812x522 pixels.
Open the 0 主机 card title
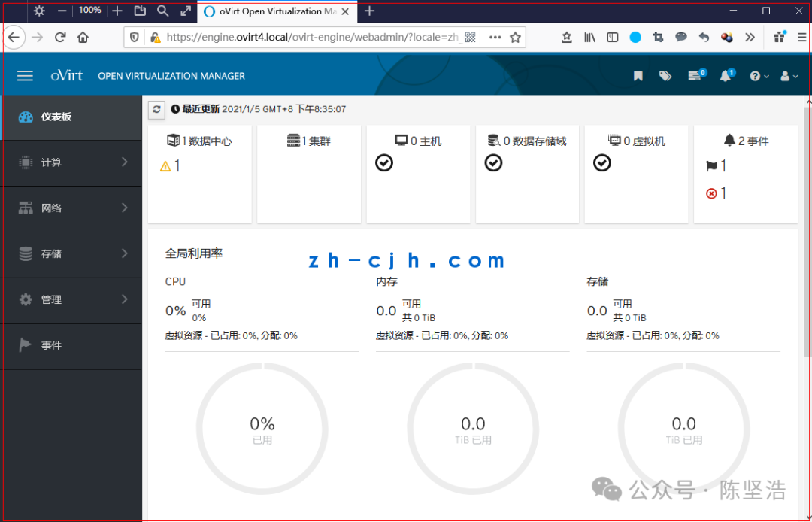[418, 141]
